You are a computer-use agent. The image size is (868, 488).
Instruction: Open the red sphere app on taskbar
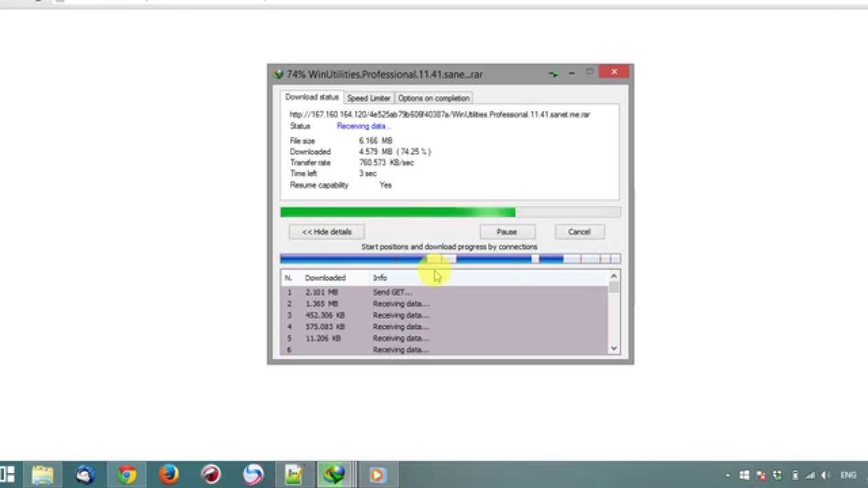(x=211, y=474)
